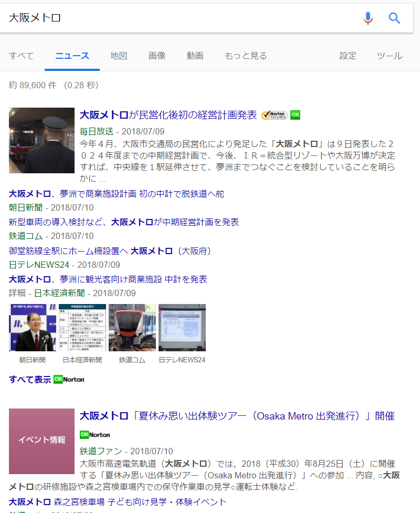Click the 詳細 label before 日本経済新聞

pyautogui.click(x=17, y=293)
